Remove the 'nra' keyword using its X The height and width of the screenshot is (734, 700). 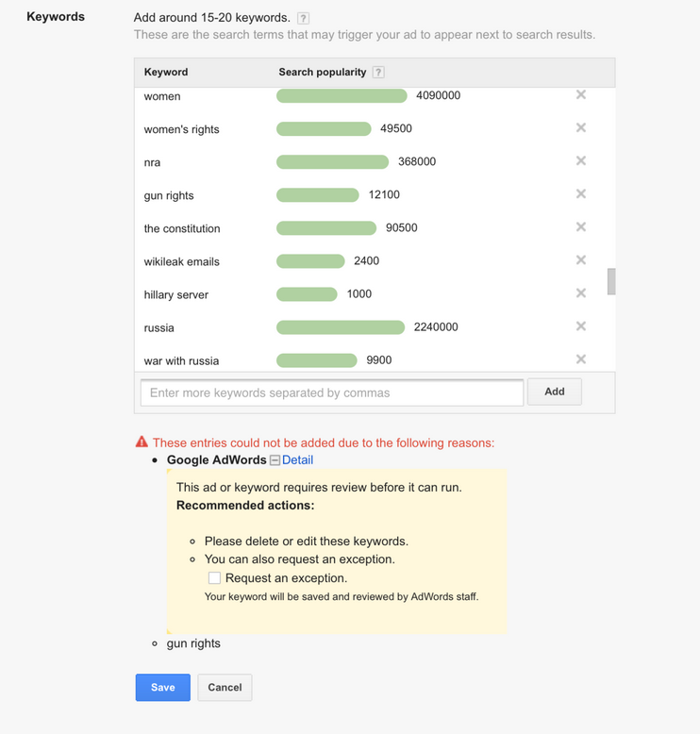coord(581,160)
